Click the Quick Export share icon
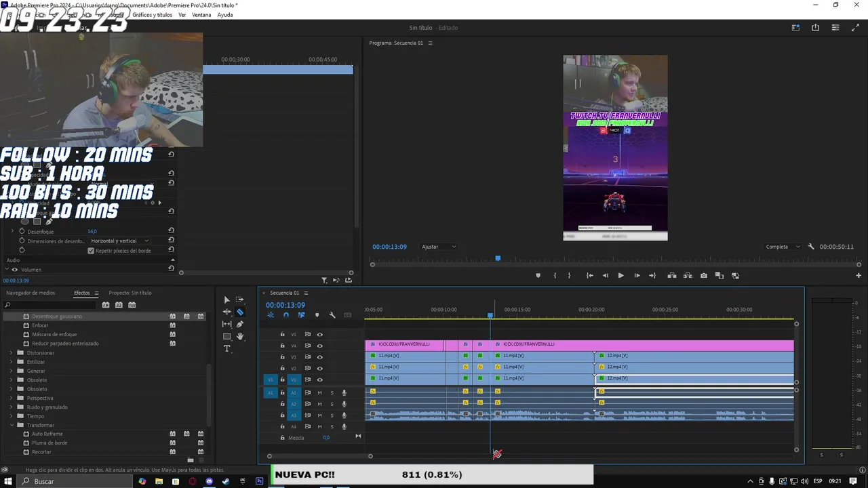 [815, 28]
